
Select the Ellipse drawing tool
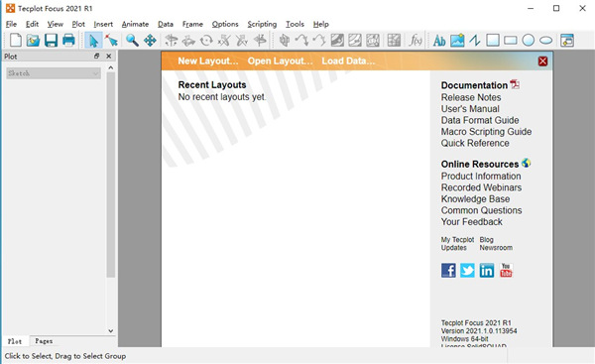545,41
